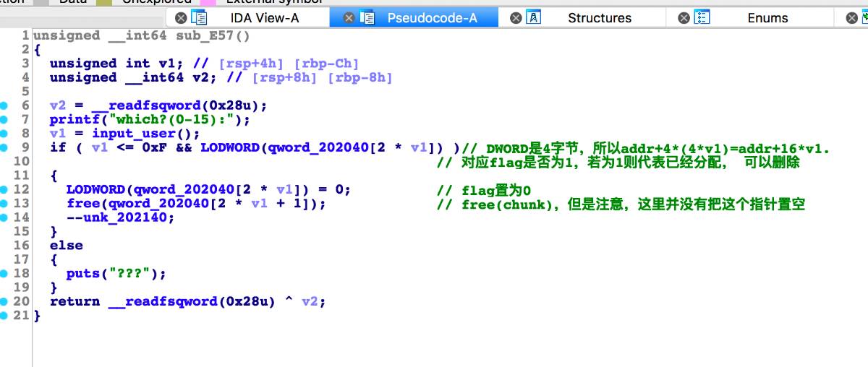This screenshot has height=367, width=868.
Task: Close the Structures tab
Action: point(516,18)
